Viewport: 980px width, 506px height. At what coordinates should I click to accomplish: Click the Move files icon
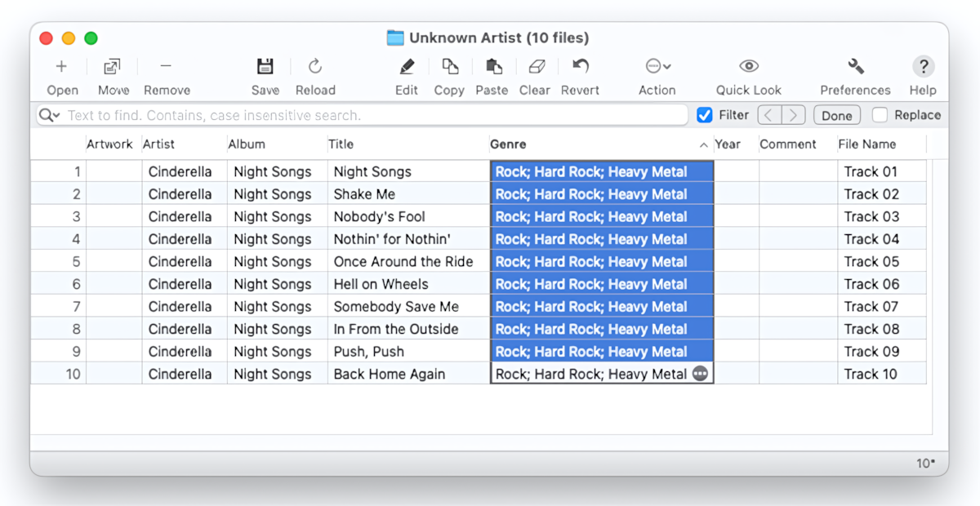click(113, 67)
